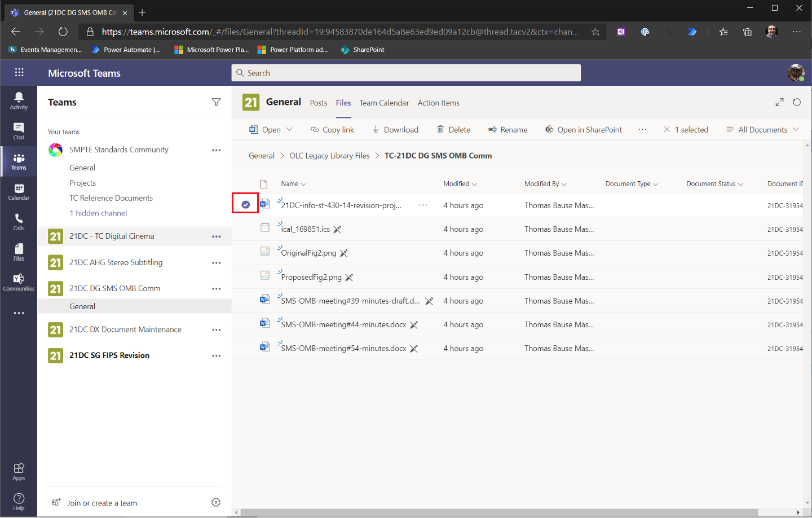Screen dimensions: 812x518
Task: Refresh the Files tab
Action: click(x=797, y=102)
